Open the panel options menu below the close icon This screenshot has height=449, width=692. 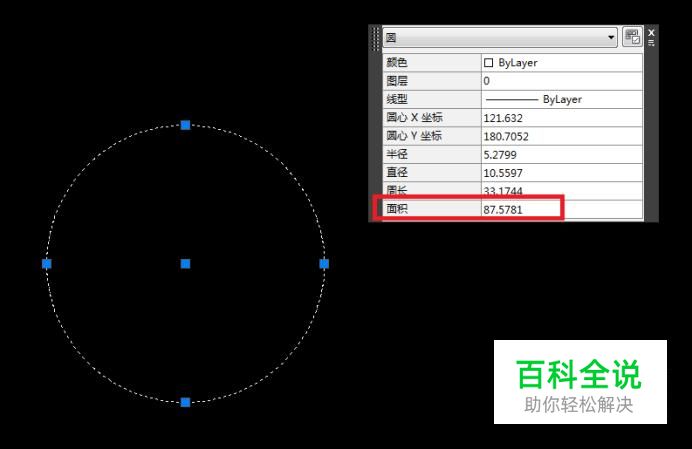(x=651, y=42)
